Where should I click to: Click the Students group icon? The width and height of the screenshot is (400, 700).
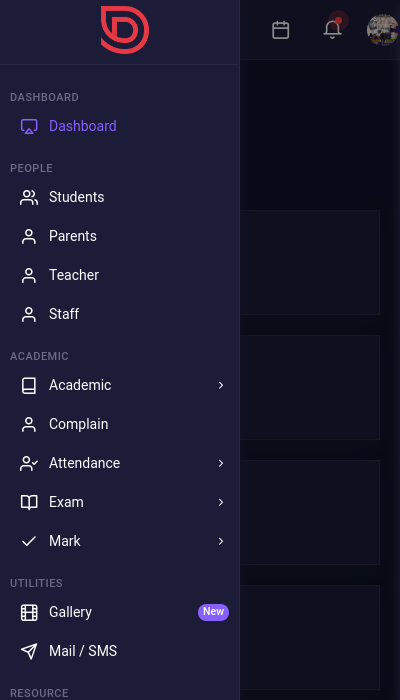point(29,197)
